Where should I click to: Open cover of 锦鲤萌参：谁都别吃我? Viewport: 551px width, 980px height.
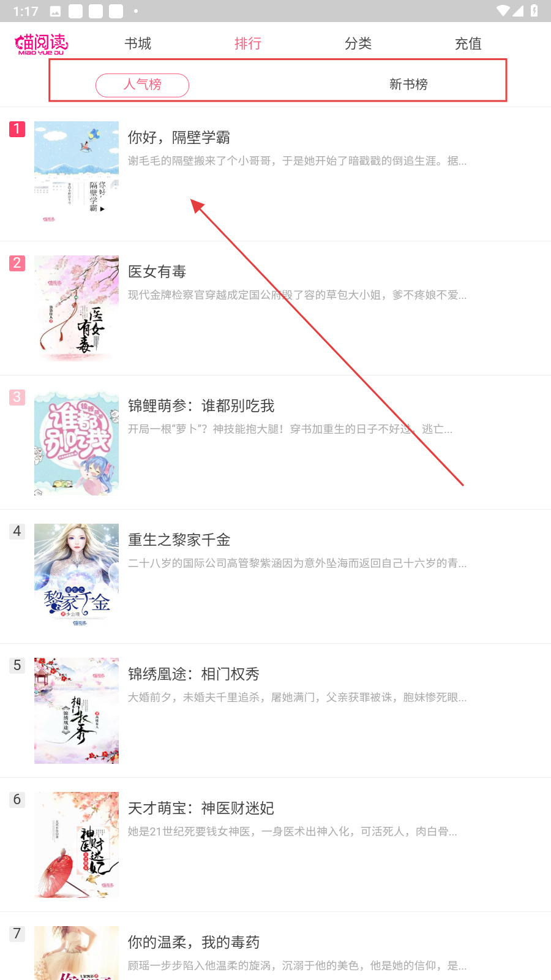click(77, 442)
